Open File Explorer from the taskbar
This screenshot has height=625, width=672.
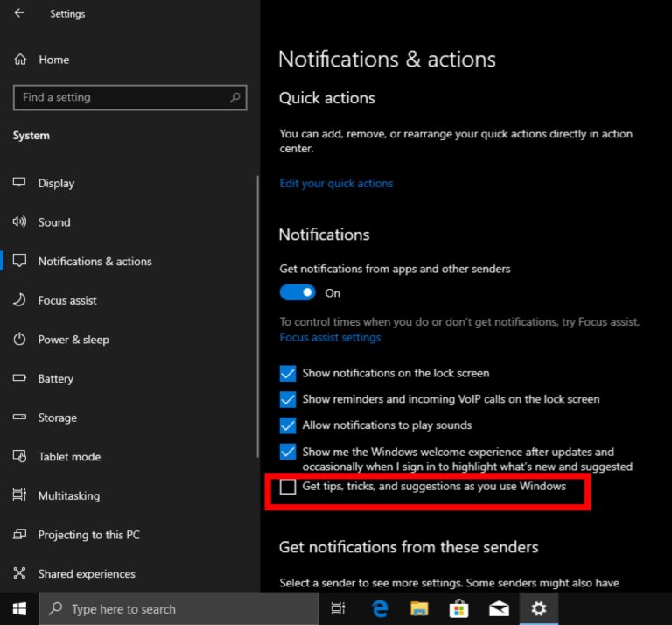[419, 608]
